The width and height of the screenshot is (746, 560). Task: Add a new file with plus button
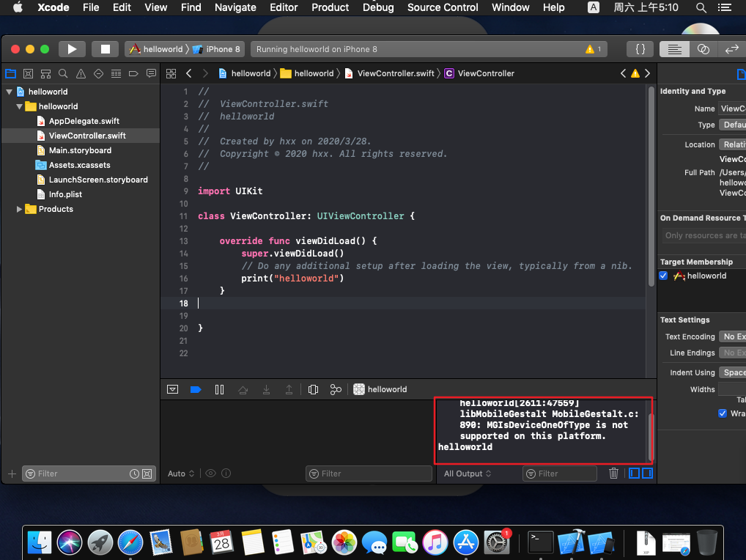coord(12,474)
